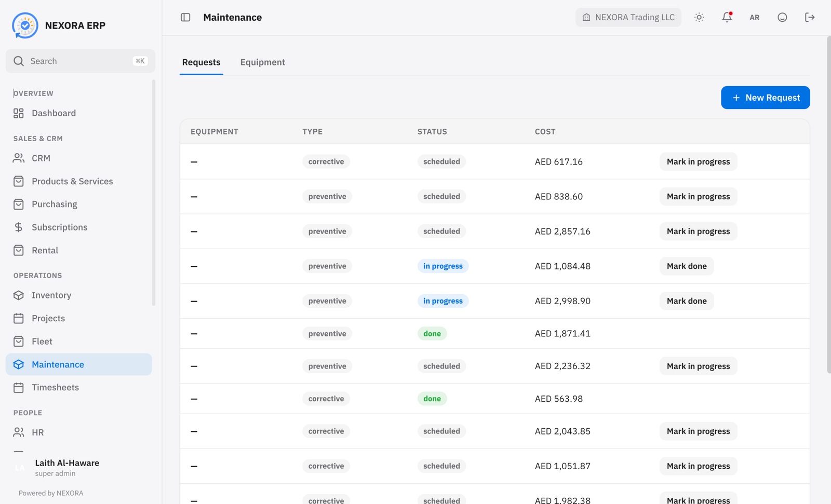
Task: Open the smiley face feedback icon
Action: click(x=782, y=17)
